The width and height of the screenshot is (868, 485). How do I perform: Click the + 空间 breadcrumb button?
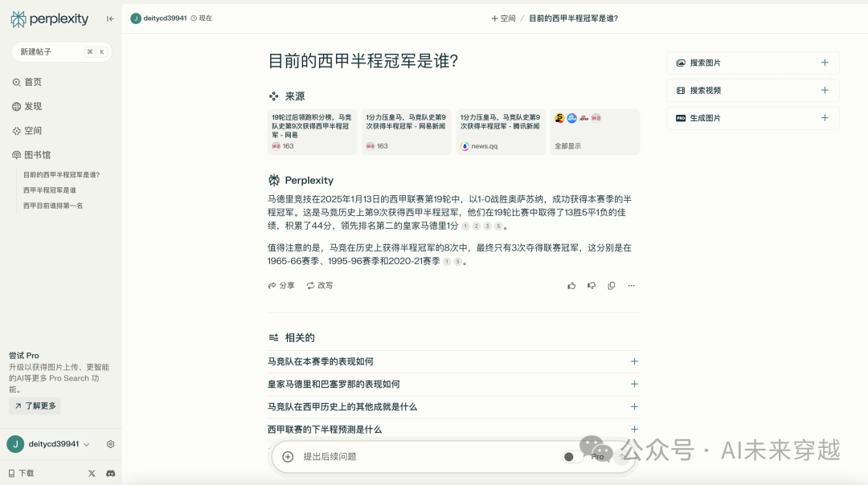(503, 18)
